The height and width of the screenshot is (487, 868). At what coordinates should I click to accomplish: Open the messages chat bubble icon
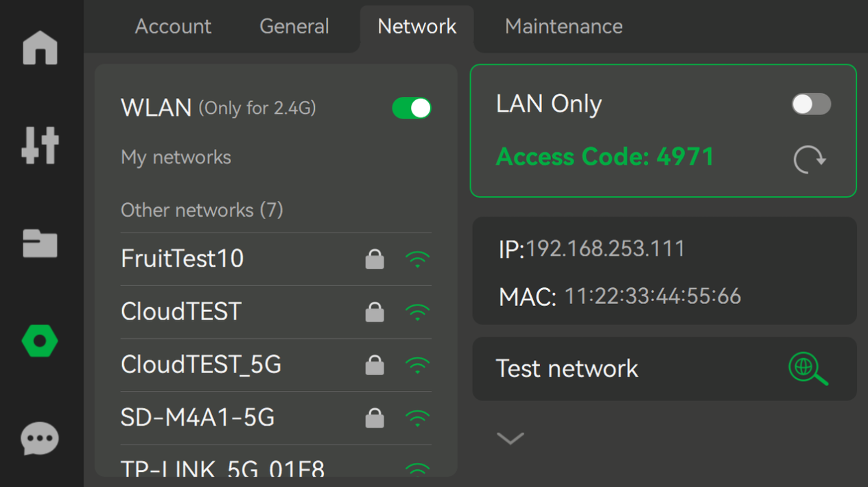click(40, 439)
